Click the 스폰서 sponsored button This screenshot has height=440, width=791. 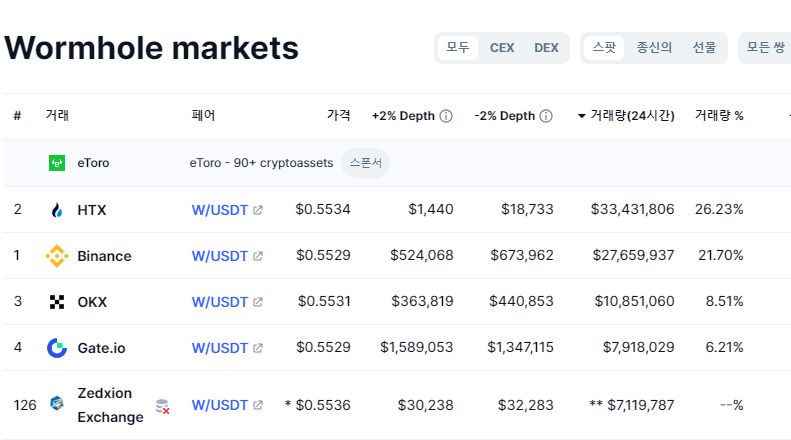point(365,163)
